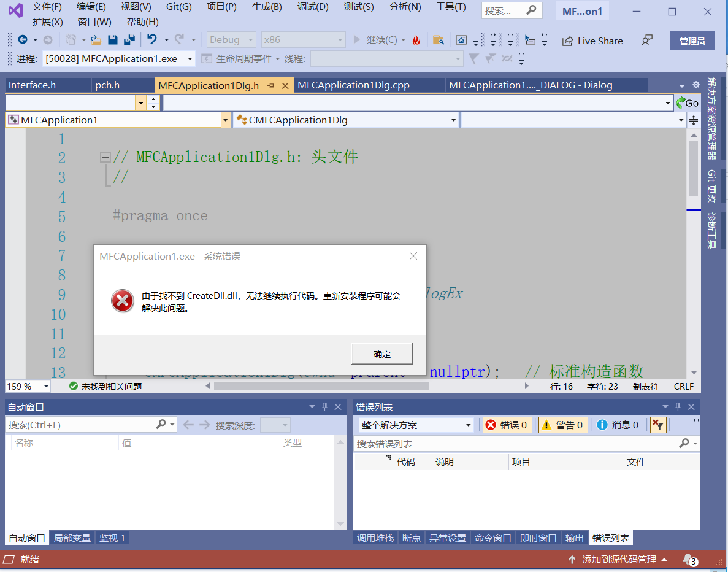The width and height of the screenshot is (728, 572).
Task: Switch to the 局部变量 tab
Action: click(72, 538)
